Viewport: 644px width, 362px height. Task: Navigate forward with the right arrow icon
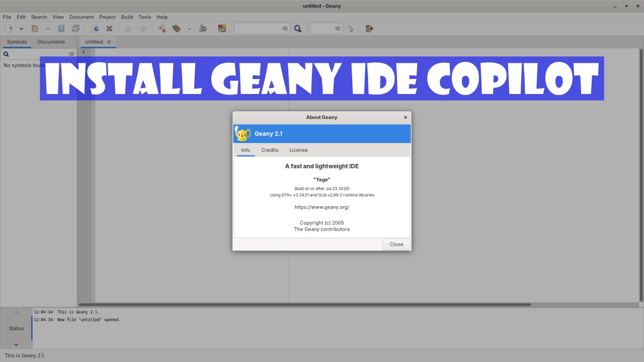coord(143,29)
